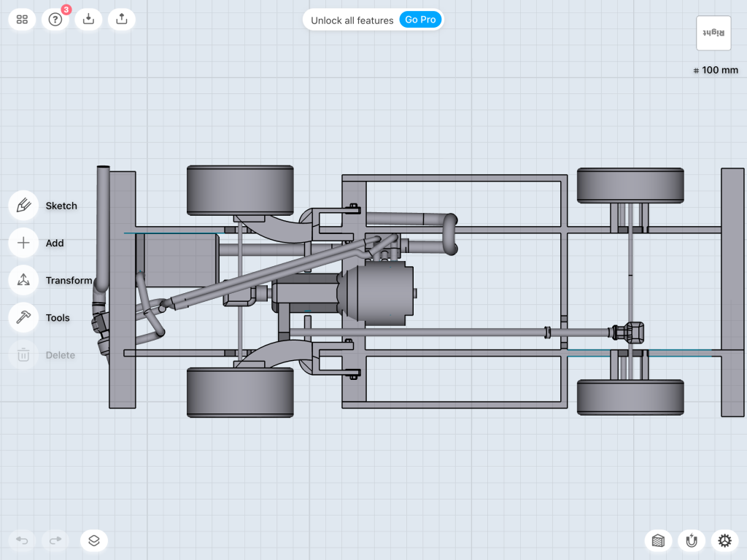This screenshot has height=560, width=747.
Task: Tap the Unlock all features text
Action: pos(352,20)
